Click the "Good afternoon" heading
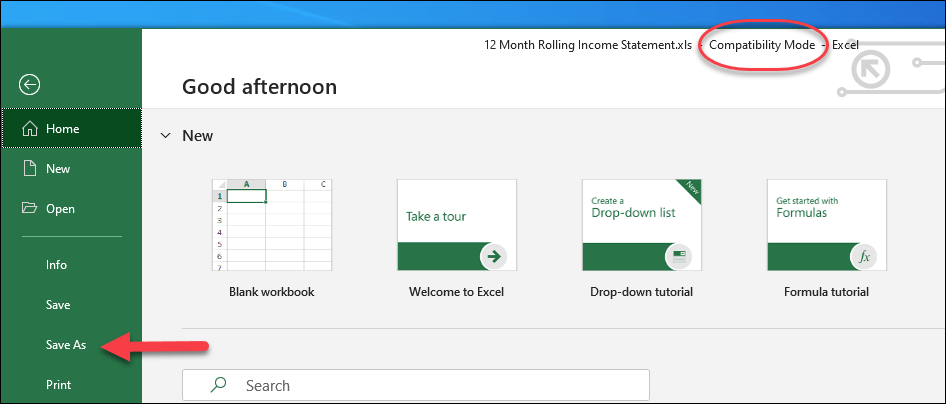This screenshot has width=946, height=404. click(259, 87)
